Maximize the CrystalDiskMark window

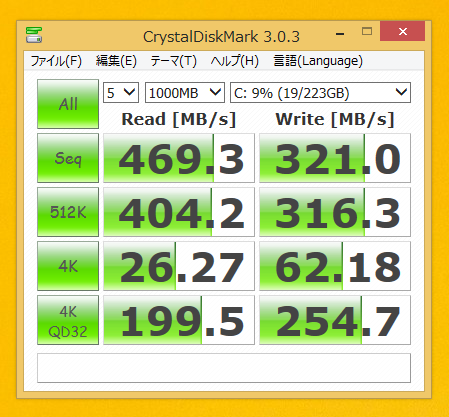click(367, 31)
